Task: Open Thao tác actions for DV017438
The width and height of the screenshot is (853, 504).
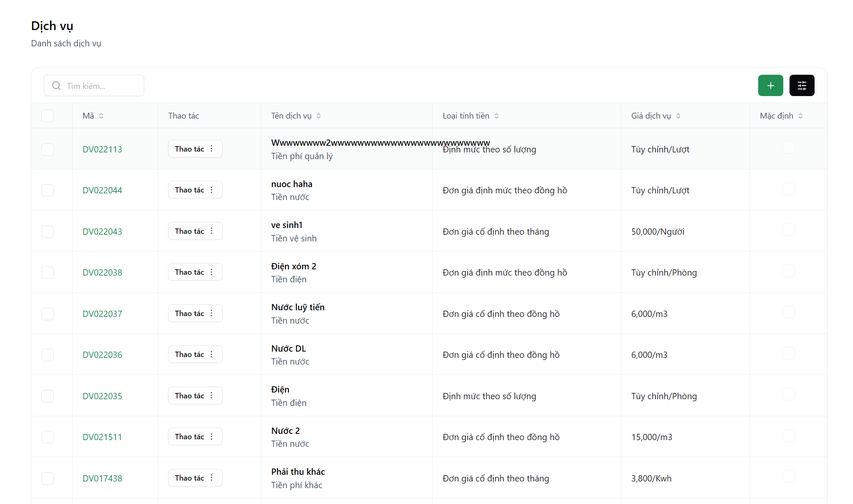Action: click(195, 478)
